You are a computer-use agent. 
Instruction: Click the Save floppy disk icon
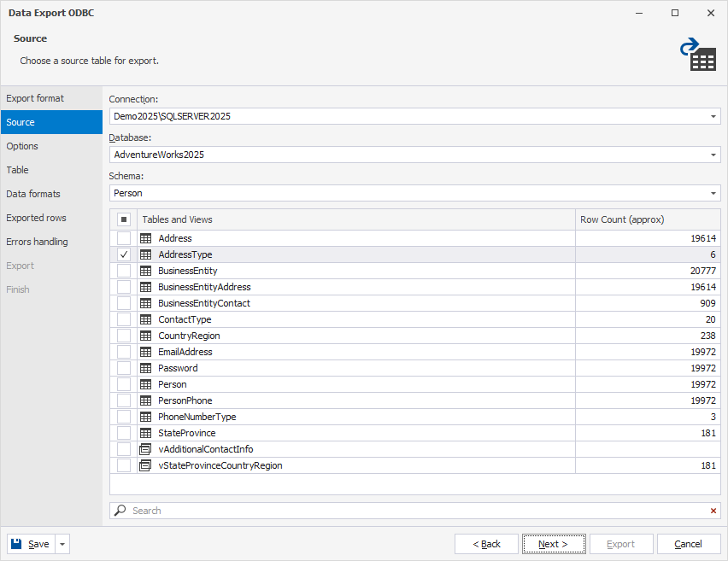[x=16, y=544]
